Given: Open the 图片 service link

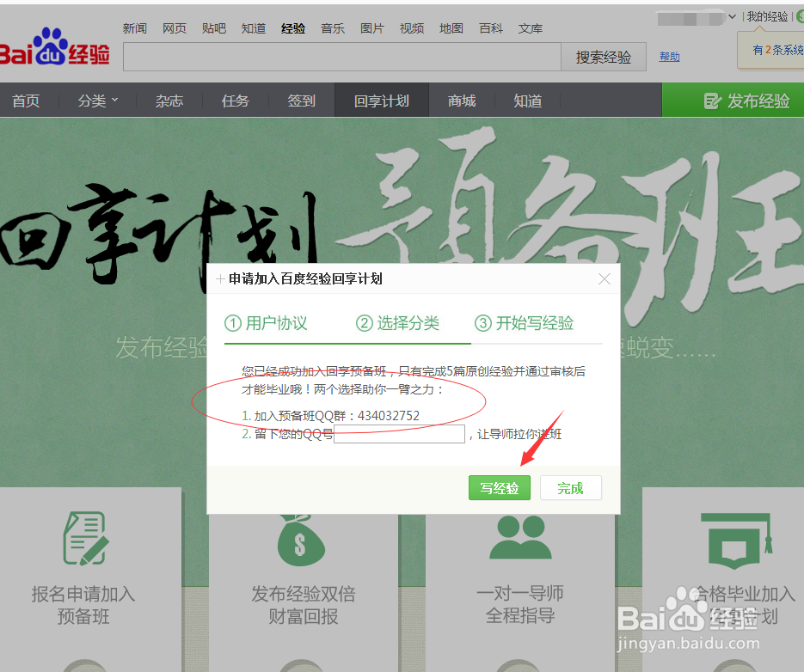Looking at the screenshot, I should 371,28.
